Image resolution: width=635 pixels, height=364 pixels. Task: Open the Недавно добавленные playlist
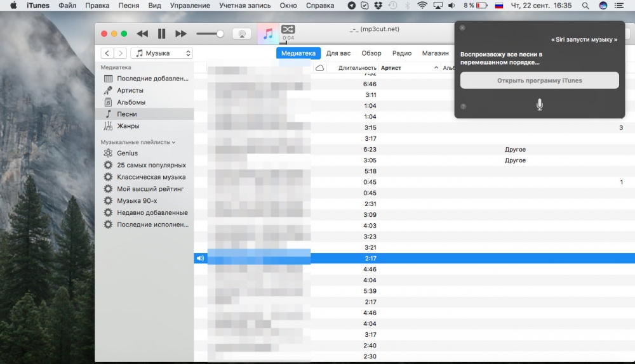(145, 212)
